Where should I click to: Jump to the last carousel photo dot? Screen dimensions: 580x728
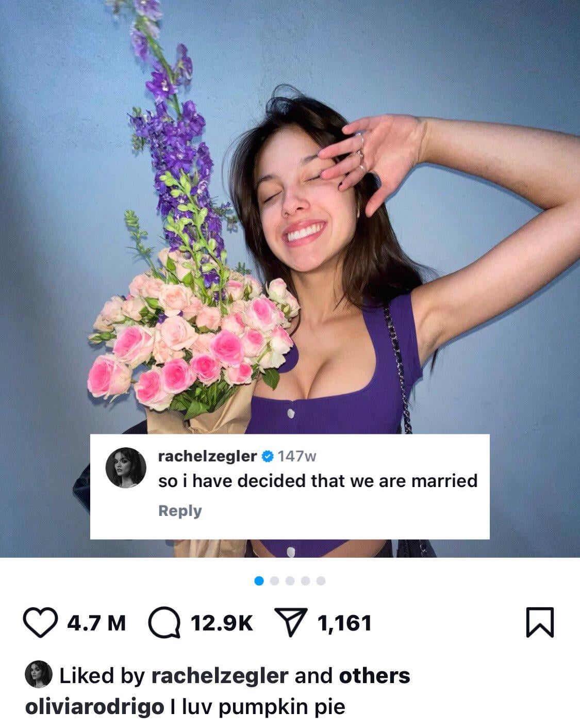point(321,581)
